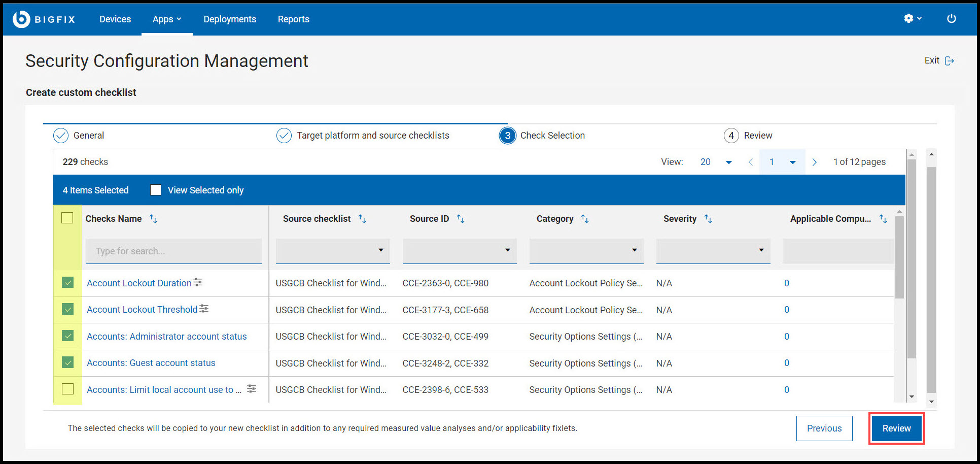Screen dimensions: 980x464
Task: Click the BigFix logo icon
Action: (21, 19)
